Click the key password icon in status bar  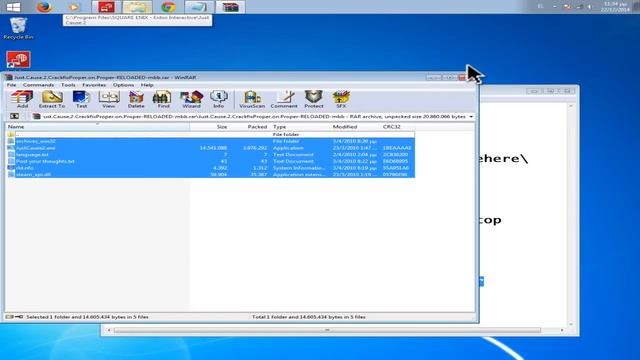[x=19, y=317]
